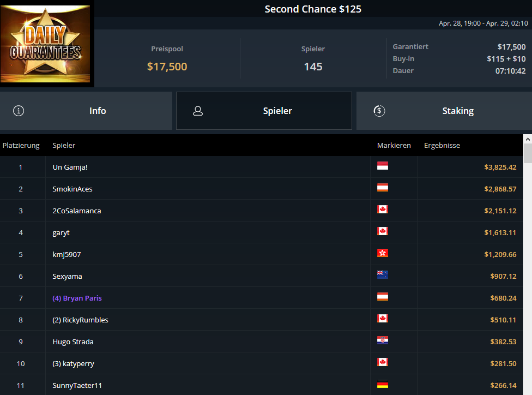
Task: Click the Markieren column header
Action: [x=394, y=145]
